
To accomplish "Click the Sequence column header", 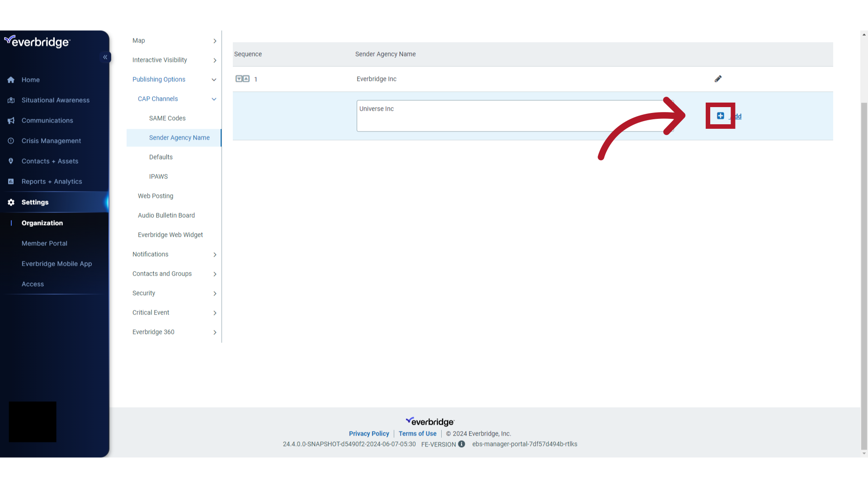I will click(248, 54).
